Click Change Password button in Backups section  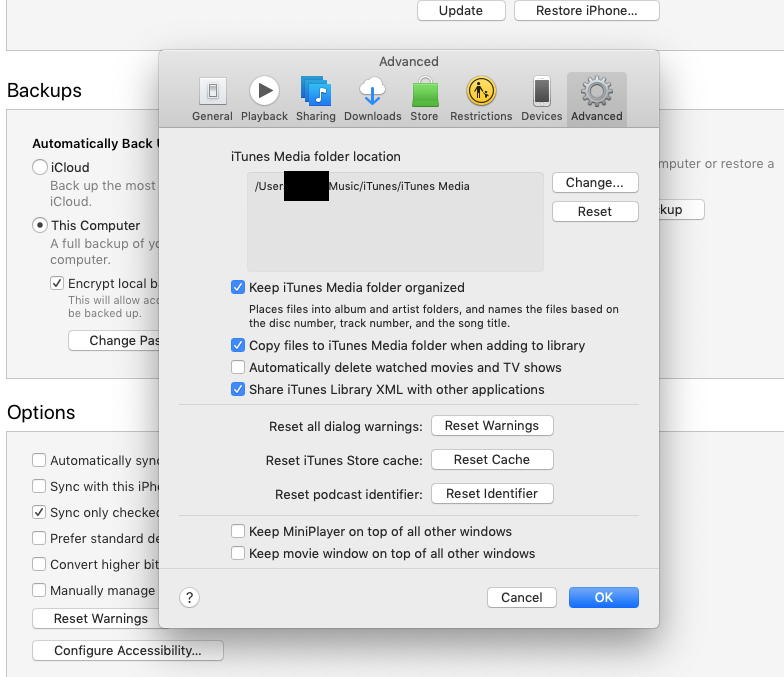point(114,340)
